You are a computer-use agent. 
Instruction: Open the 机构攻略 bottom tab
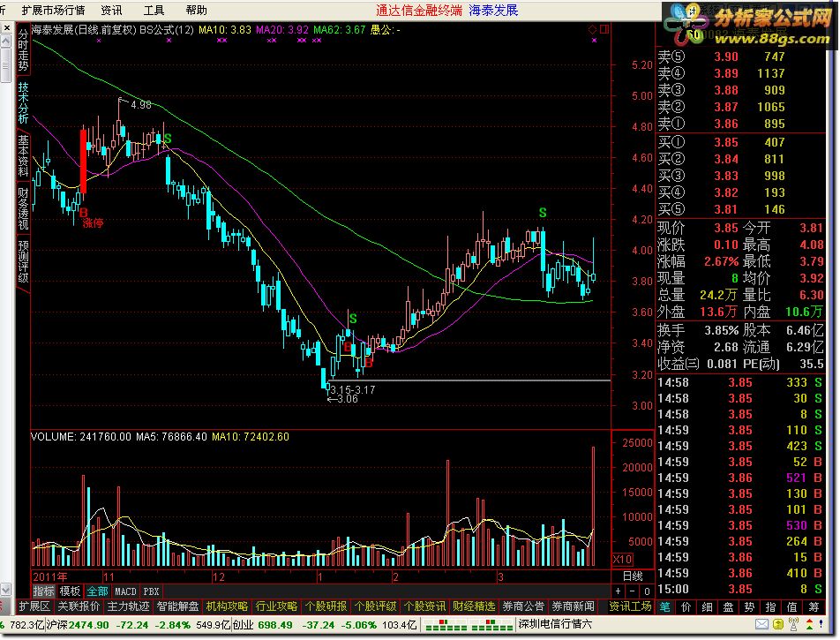tap(227, 606)
